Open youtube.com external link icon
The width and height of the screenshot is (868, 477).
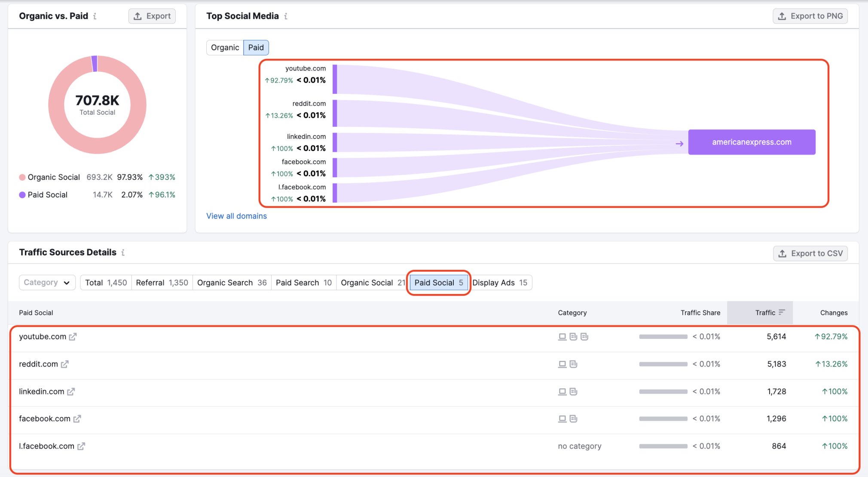pos(73,337)
